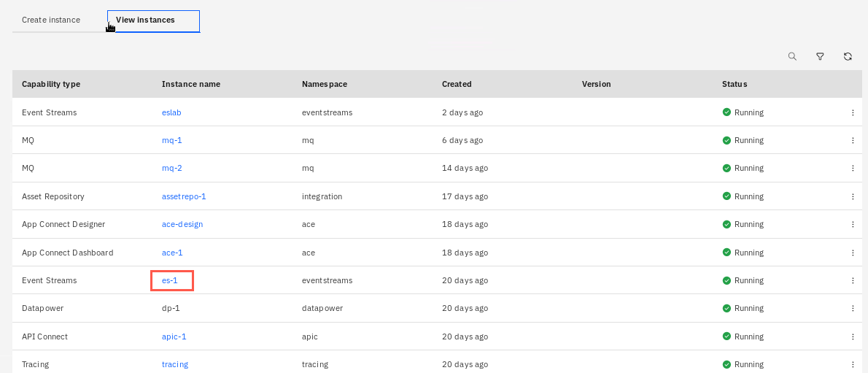
Task: Open overflow menu for mq-1 row
Action: (853, 140)
